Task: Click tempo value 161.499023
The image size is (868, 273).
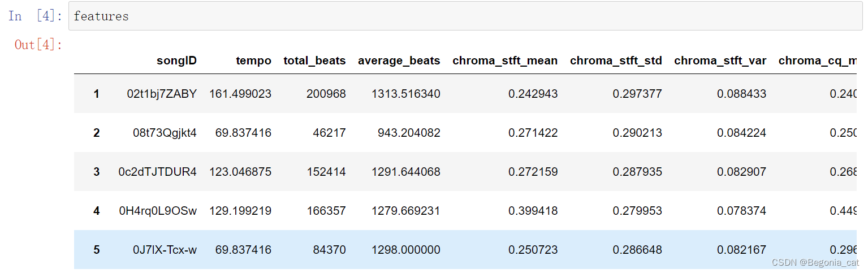Action: [x=240, y=94]
